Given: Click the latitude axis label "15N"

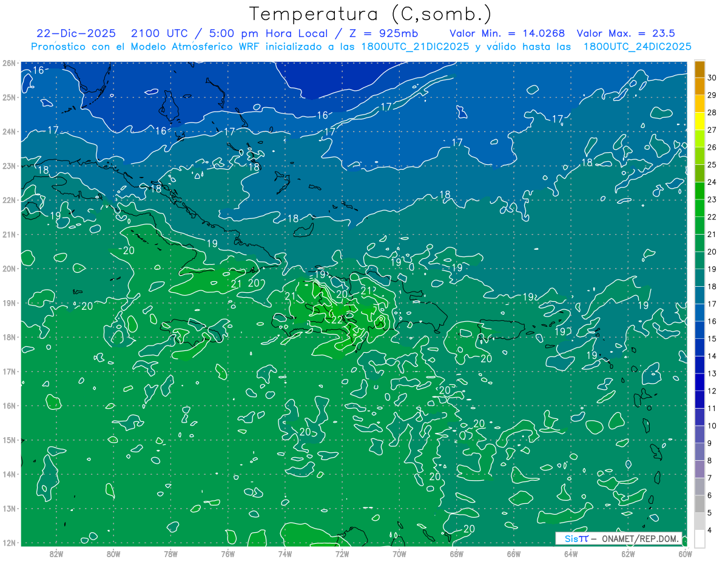Looking at the screenshot, I should point(9,440).
